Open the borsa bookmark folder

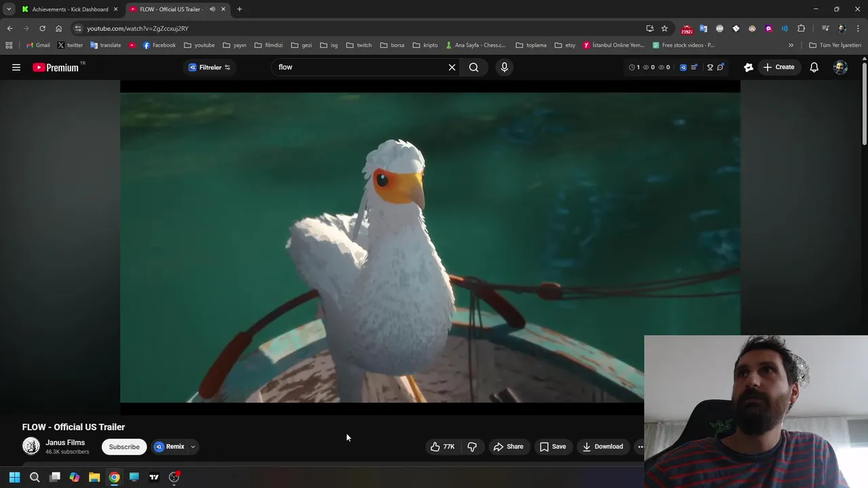point(392,45)
